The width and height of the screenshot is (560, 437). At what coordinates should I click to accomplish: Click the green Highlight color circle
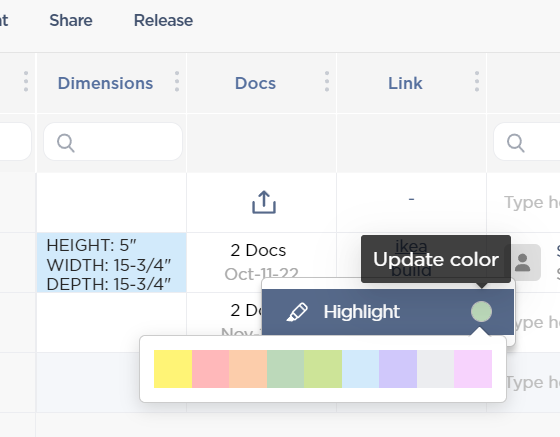tap(481, 312)
